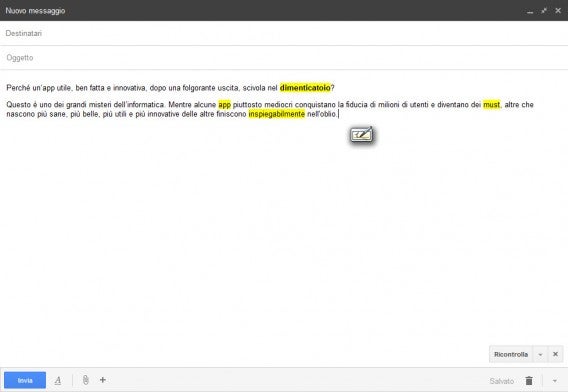Open the more options arrow beside the trash icon
568x392 pixels.
pyautogui.click(x=555, y=381)
